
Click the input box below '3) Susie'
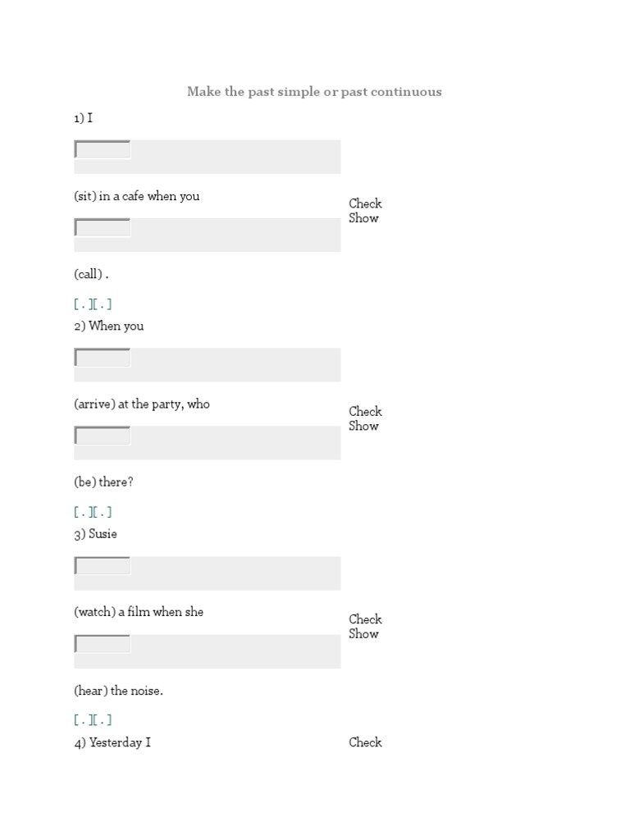(x=103, y=566)
